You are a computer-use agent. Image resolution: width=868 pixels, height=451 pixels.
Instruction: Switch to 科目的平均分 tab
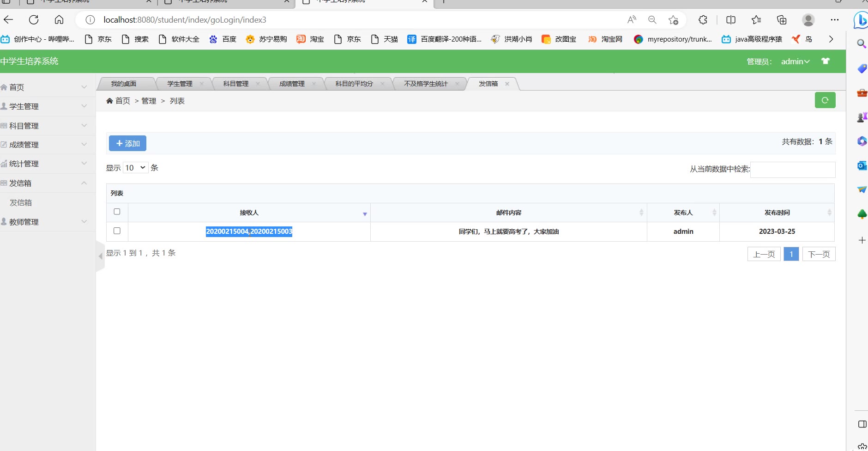[x=354, y=84]
